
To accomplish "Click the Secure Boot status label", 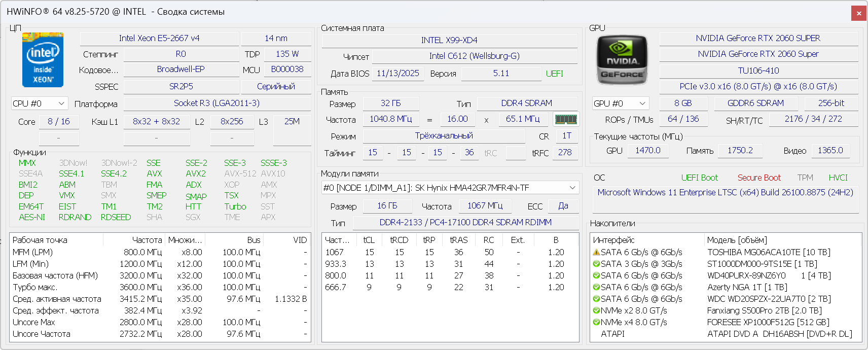I will click(759, 178).
